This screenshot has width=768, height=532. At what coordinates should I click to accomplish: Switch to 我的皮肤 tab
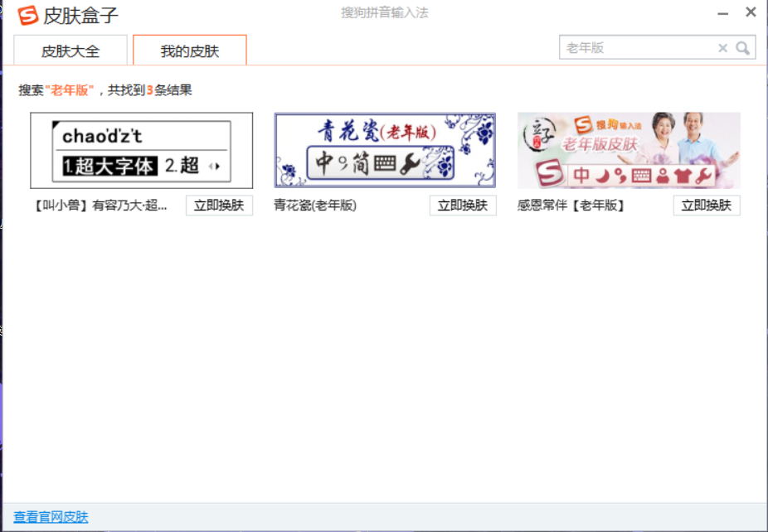[190, 50]
